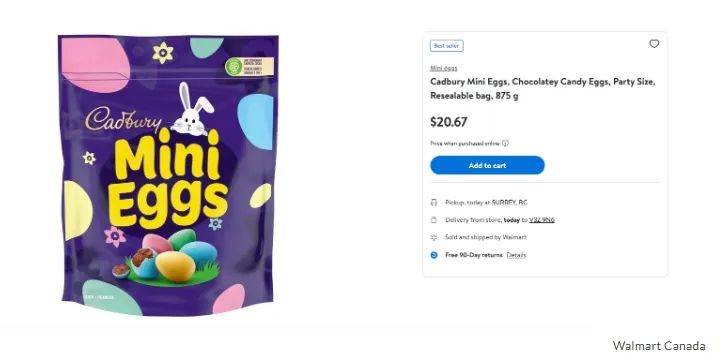Click the price info circle icon

(x=505, y=143)
